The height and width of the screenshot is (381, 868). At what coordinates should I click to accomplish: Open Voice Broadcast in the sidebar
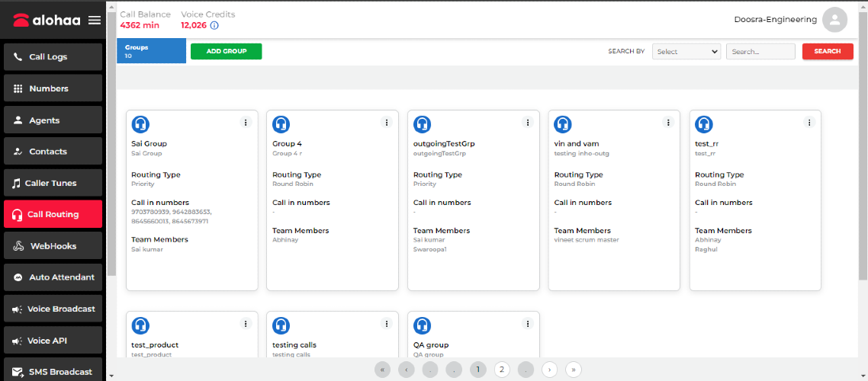[53, 309]
